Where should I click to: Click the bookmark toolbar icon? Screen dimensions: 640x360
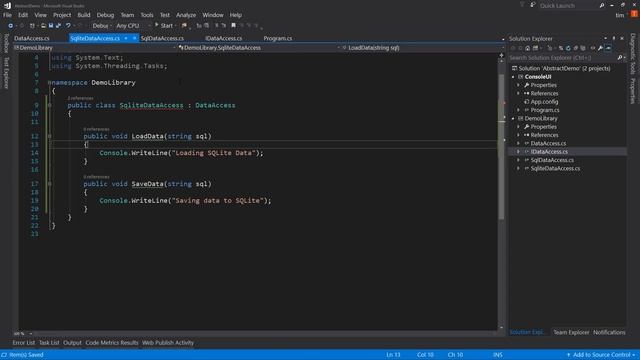(233, 26)
